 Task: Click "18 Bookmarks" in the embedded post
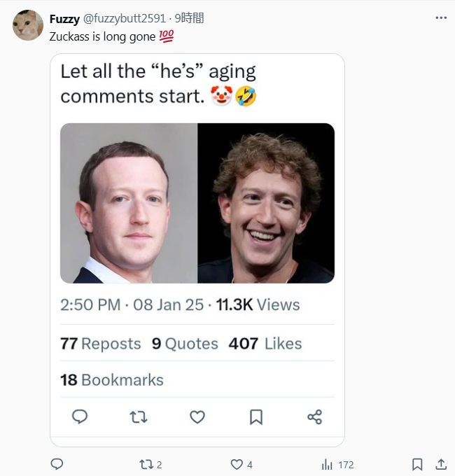pos(112,380)
